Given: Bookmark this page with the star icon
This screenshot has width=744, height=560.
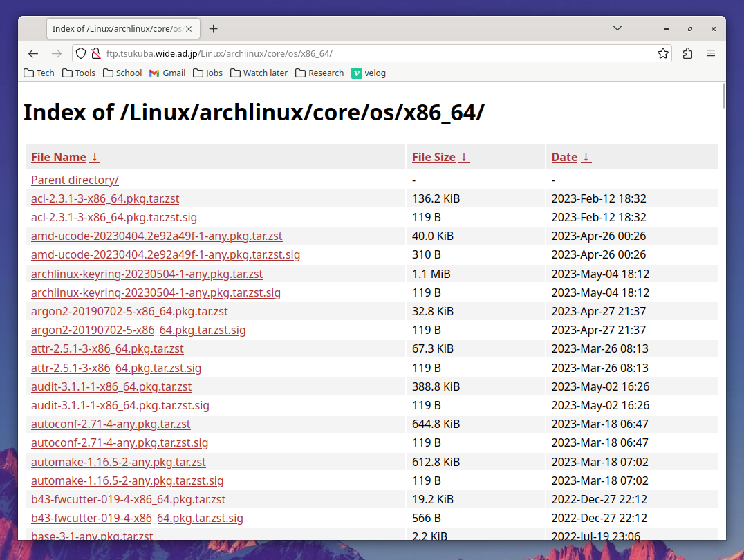Looking at the screenshot, I should [663, 53].
